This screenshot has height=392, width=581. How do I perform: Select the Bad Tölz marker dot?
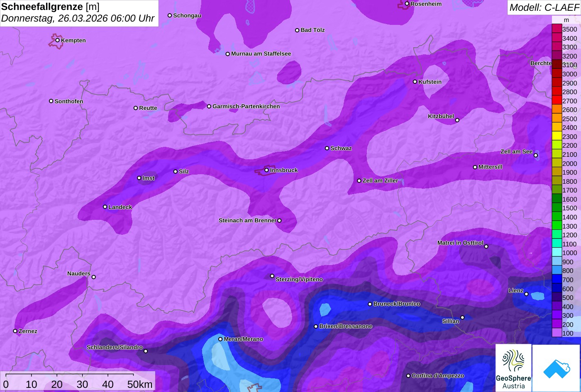297,30
